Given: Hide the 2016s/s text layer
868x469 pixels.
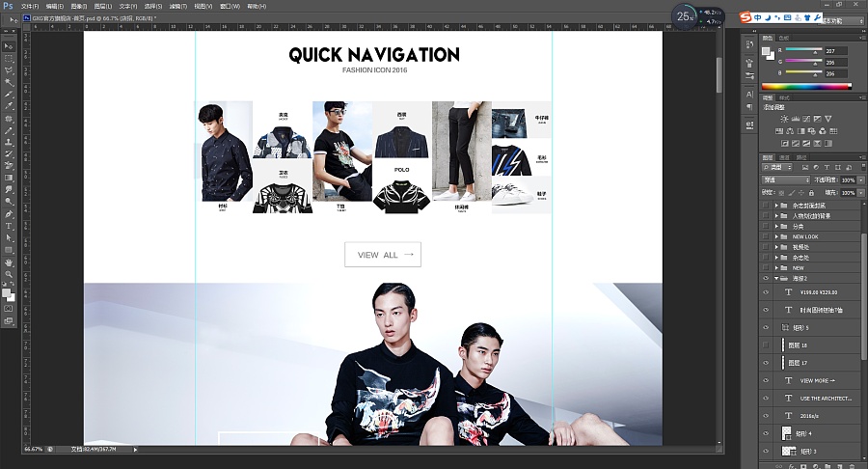Looking at the screenshot, I should pyautogui.click(x=766, y=416).
